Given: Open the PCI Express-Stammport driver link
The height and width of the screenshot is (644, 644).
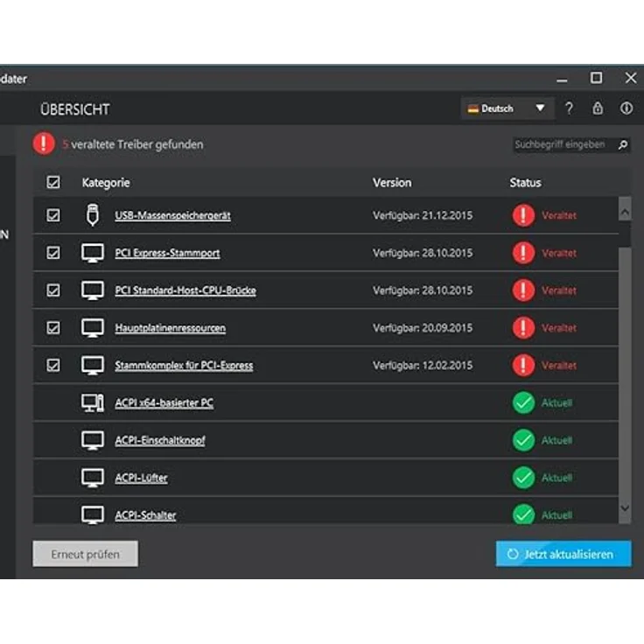Looking at the screenshot, I should tap(167, 253).
